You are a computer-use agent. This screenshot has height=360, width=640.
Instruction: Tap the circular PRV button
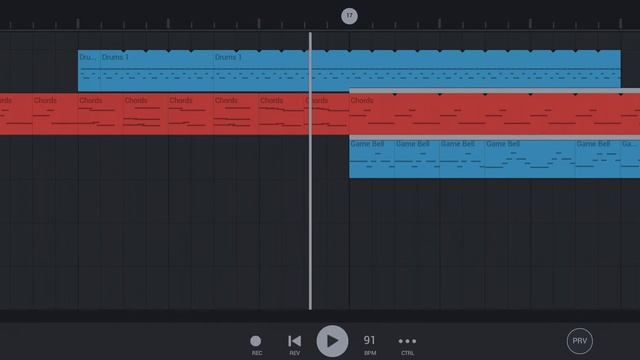pos(580,341)
